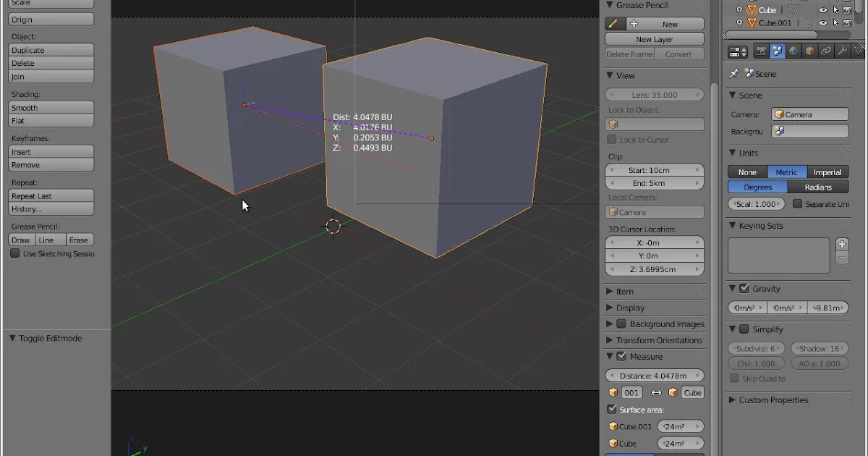868x456 pixels.
Task: Click Insert keyframe button
Action: click(x=51, y=152)
